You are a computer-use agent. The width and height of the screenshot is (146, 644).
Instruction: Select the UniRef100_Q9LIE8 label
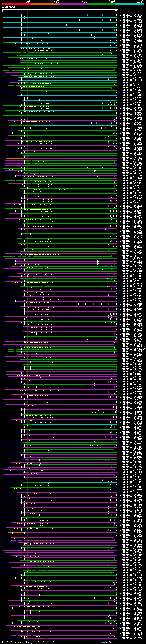pyautogui.click(x=131, y=105)
